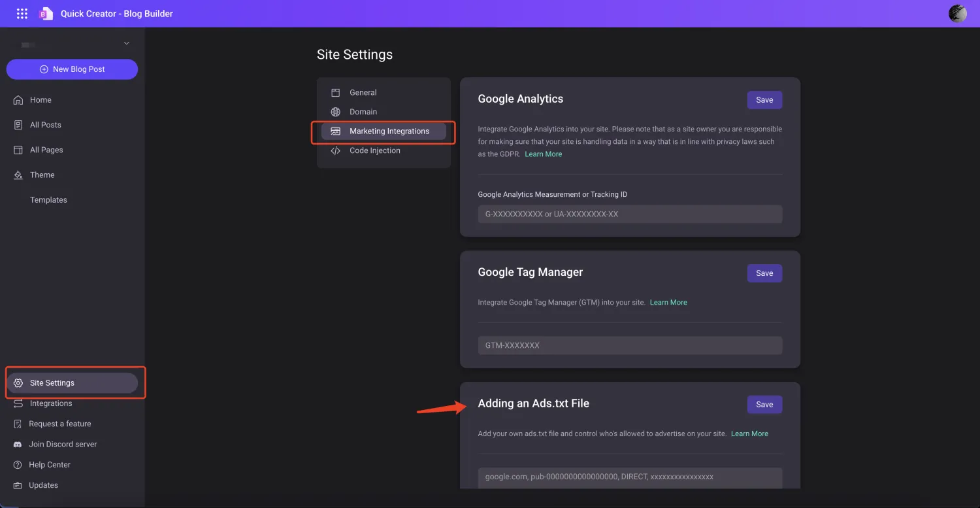Click the All Posts document icon
The width and height of the screenshot is (980, 508).
tap(18, 125)
